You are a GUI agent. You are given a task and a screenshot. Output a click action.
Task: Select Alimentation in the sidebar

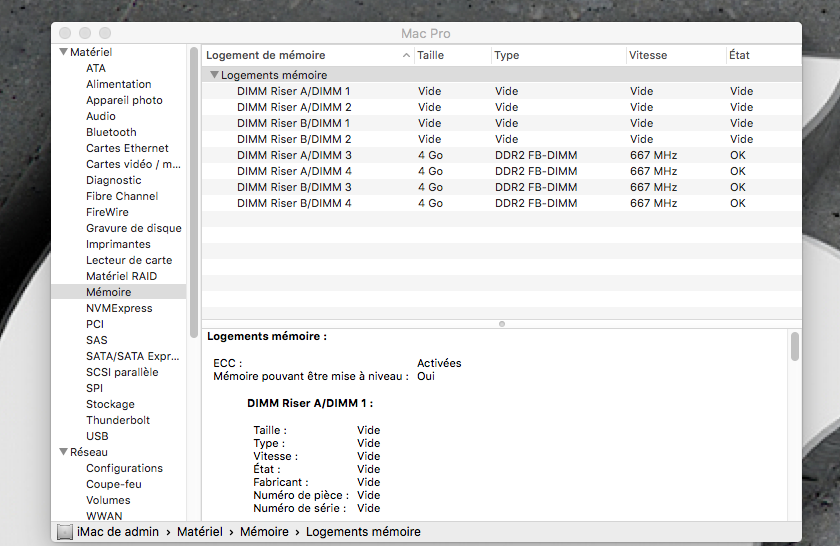pos(118,84)
